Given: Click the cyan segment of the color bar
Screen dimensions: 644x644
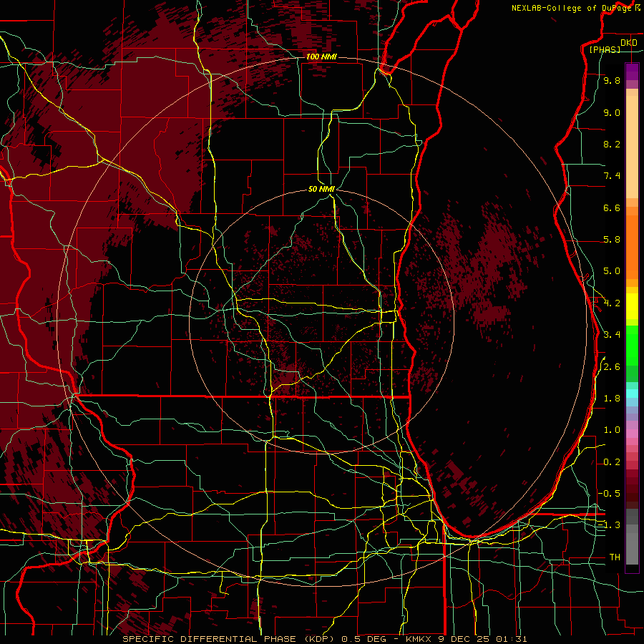Looking at the screenshot, I should (x=632, y=394).
